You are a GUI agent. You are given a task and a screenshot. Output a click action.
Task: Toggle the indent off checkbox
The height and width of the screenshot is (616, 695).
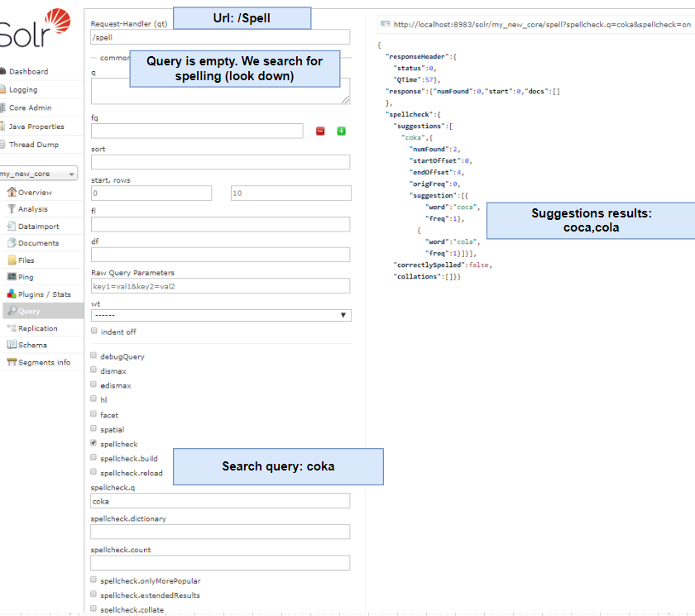click(94, 331)
